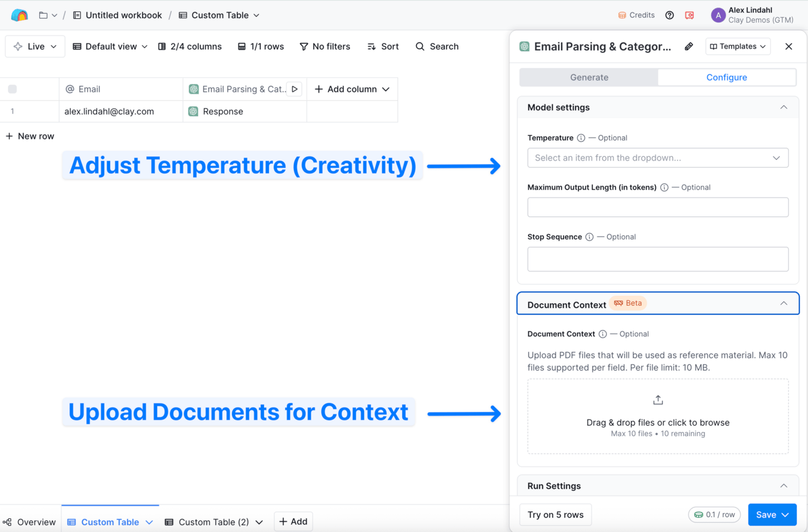808x532 pixels.
Task: Select the alex.lindahl@clay.com cell
Action: tap(121, 111)
